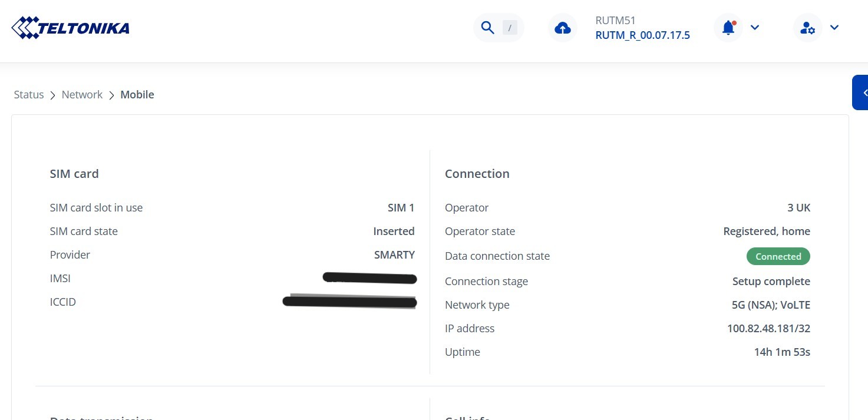Screen dimensions: 868x420
Task: Click the 5G (NSA); VoLTE network type value
Action: click(767, 305)
